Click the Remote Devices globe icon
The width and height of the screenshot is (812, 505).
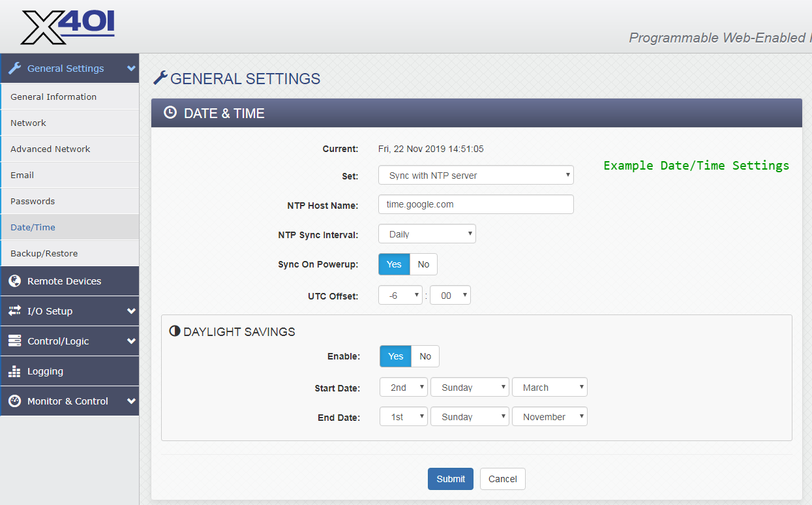(x=14, y=281)
